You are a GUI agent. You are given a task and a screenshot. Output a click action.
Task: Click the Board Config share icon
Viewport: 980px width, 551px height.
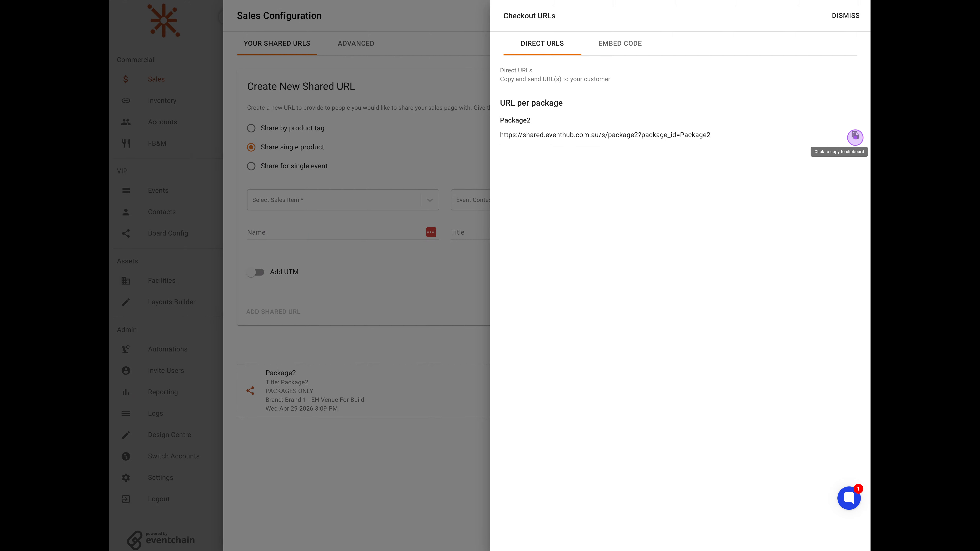[x=126, y=233]
